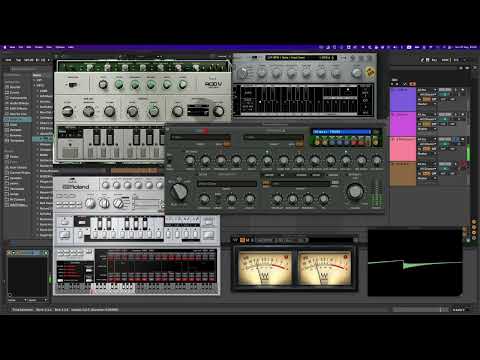The height and width of the screenshot is (360, 480).
Task: Click the Run/Stop button on the Roland plugin
Action: click(64, 235)
